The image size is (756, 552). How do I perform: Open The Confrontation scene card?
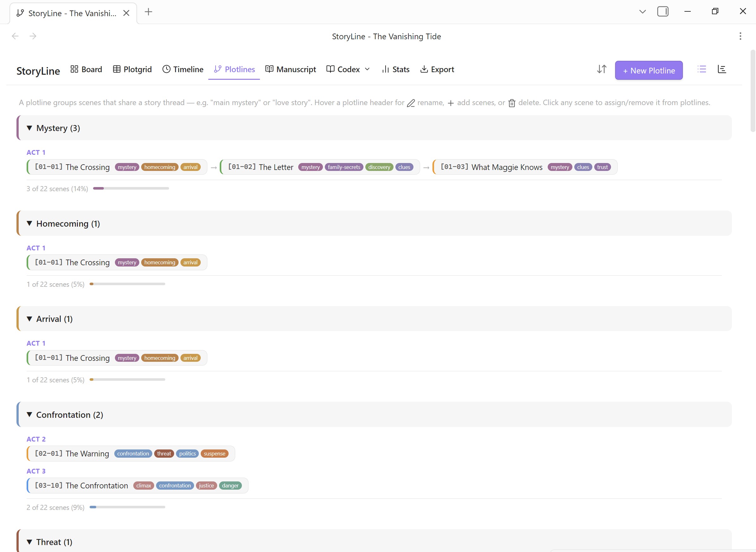pyautogui.click(x=137, y=486)
